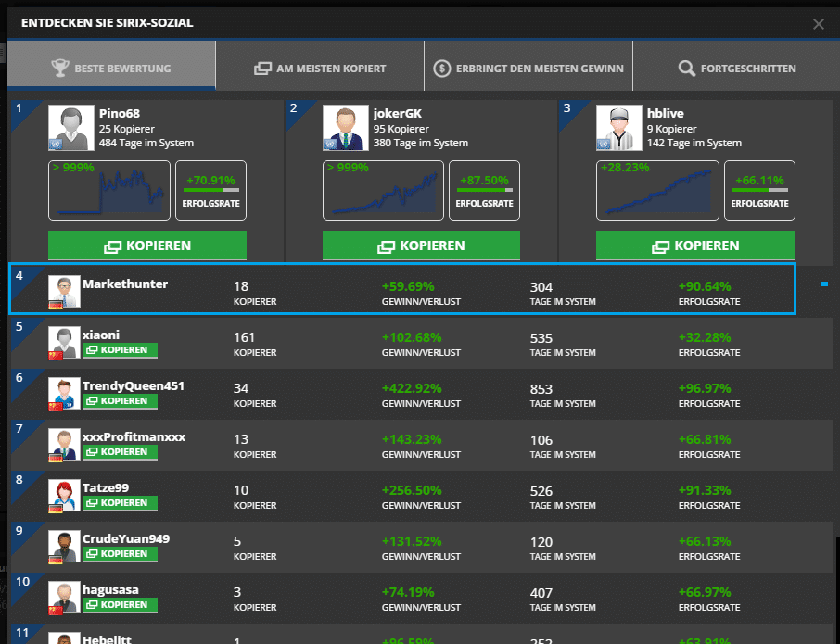
Task: Open the Beste Bewertung tab
Action: pyautogui.click(x=111, y=69)
